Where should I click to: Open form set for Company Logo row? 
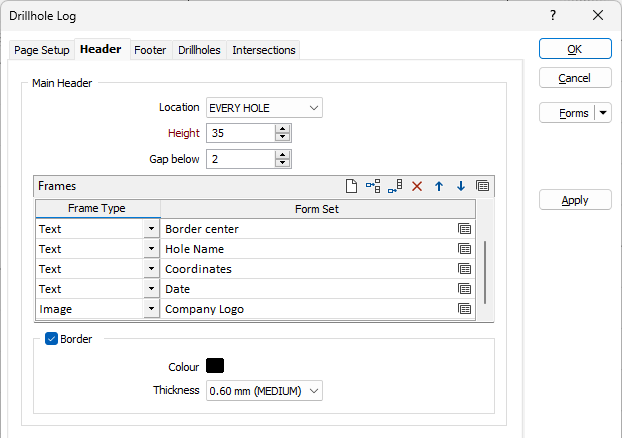coord(464,309)
